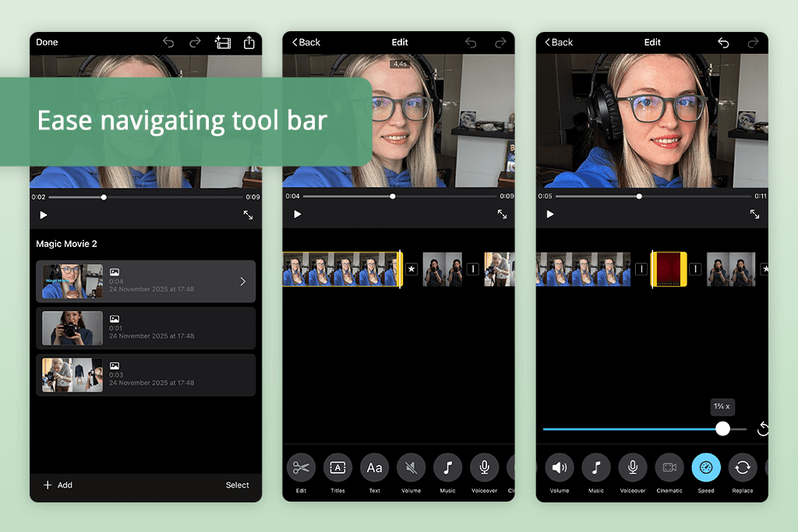Expand fullscreen in the middle Edit screen
The width and height of the screenshot is (798, 532).
tap(502, 214)
